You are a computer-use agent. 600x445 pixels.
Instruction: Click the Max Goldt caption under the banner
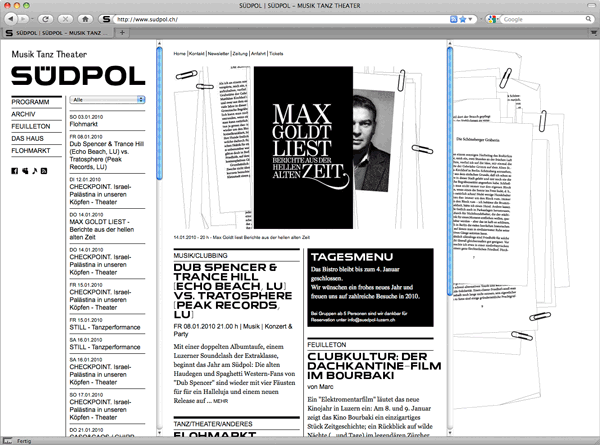click(242, 238)
